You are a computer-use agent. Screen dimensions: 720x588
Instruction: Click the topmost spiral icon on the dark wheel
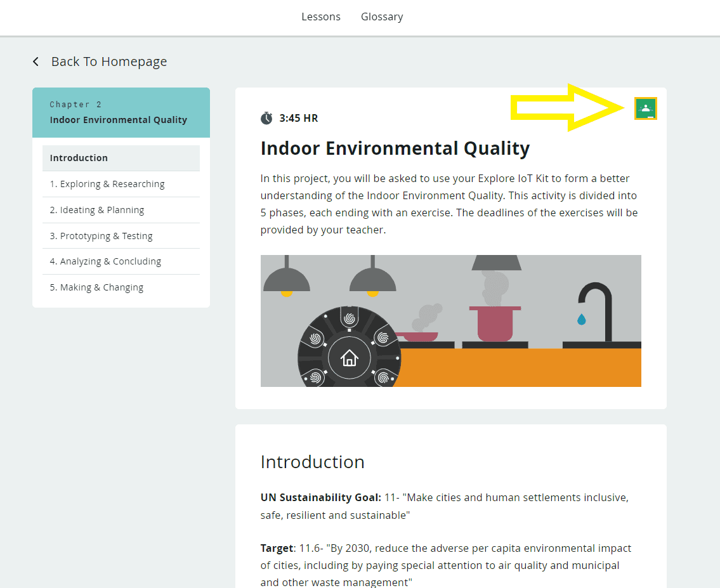(348, 318)
